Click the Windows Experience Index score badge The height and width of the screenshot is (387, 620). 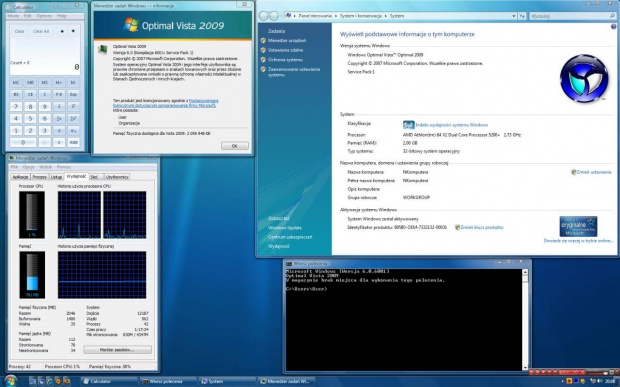(x=408, y=125)
